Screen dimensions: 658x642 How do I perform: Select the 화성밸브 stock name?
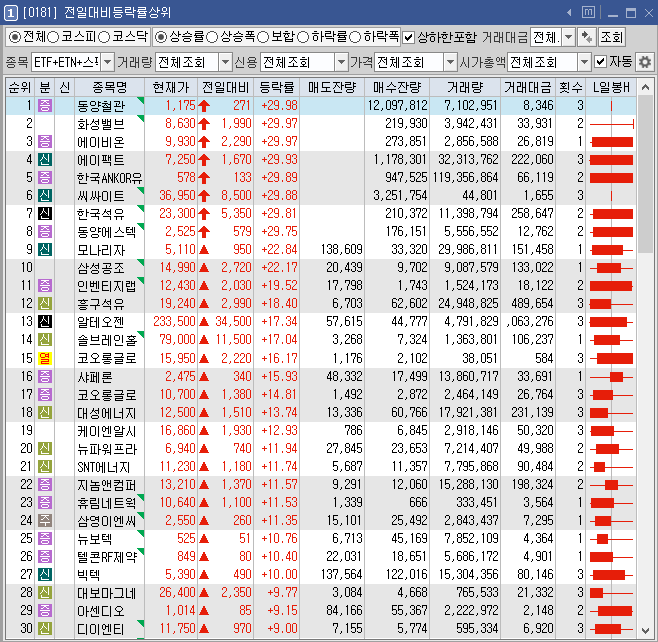click(x=101, y=124)
